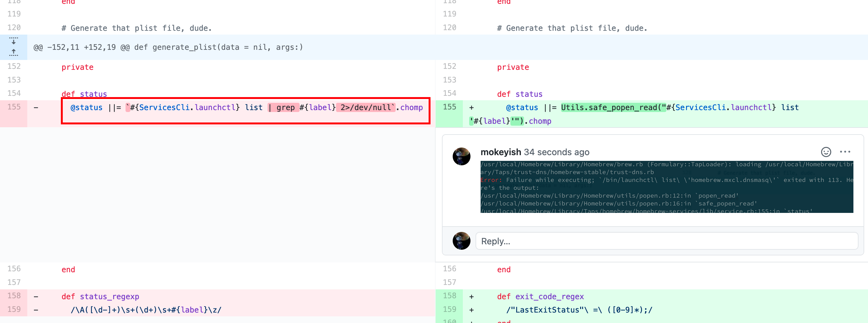Select line number 155 on the deleted side
The image size is (868, 323).
point(14,107)
